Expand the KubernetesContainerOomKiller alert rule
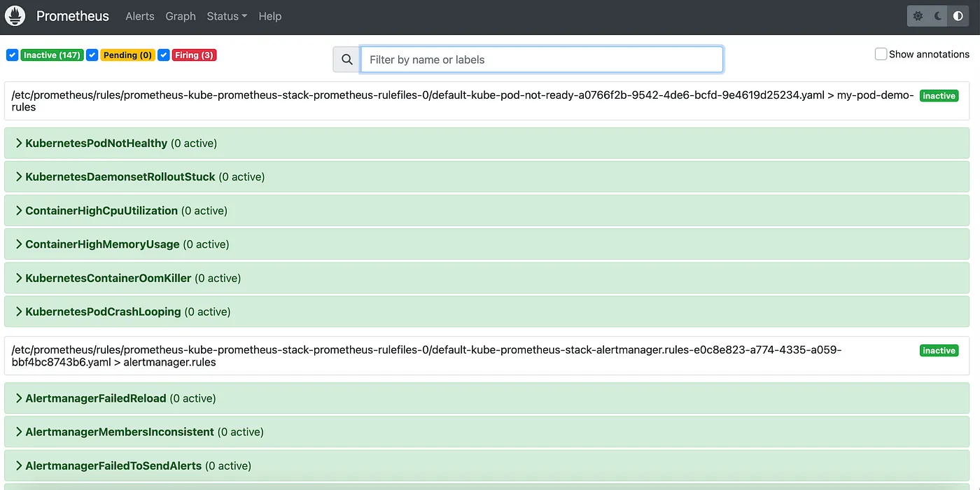This screenshot has height=490, width=980. (486, 278)
